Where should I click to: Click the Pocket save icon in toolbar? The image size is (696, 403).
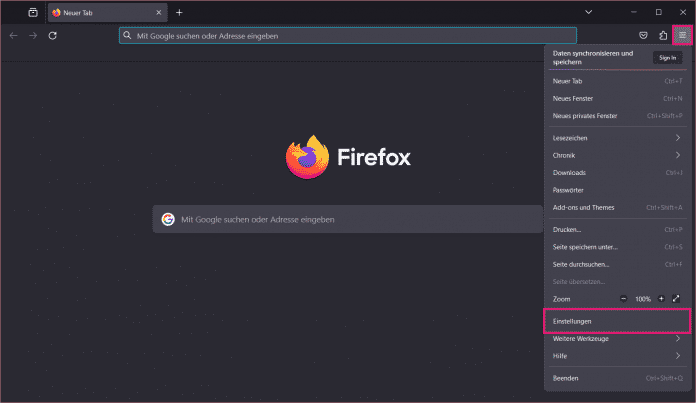(x=643, y=35)
